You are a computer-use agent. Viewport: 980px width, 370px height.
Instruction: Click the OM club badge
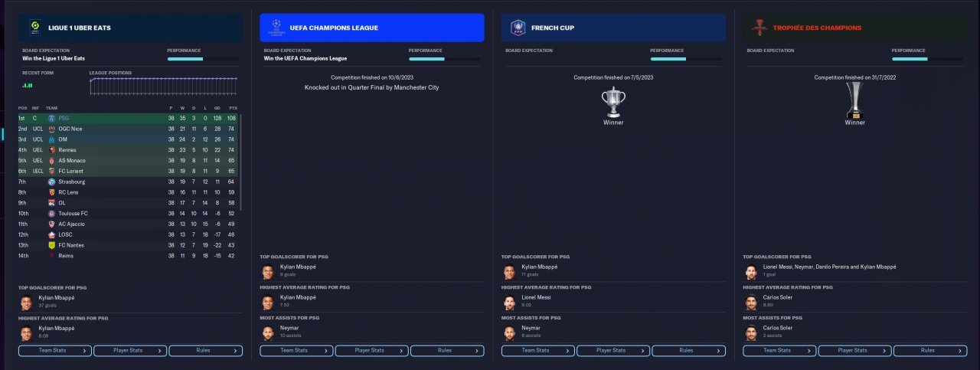pos(51,139)
